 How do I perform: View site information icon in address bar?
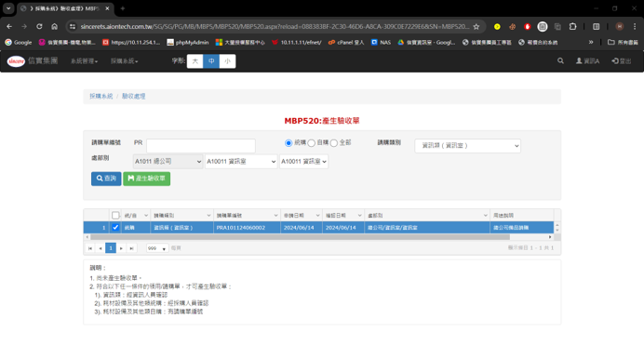click(x=73, y=27)
